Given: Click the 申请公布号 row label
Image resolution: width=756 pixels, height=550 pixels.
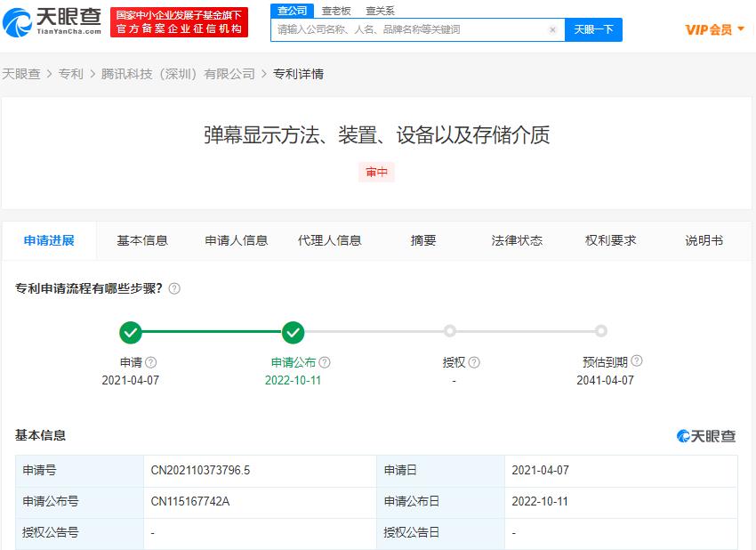Looking at the screenshot, I should tap(50, 501).
